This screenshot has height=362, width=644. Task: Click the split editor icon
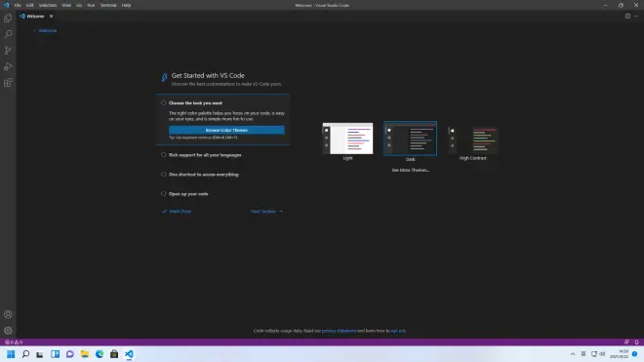click(627, 16)
